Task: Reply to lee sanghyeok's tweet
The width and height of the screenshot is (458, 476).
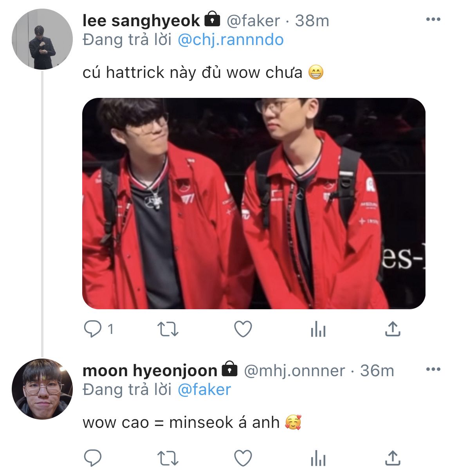Action: coord(93,329)
